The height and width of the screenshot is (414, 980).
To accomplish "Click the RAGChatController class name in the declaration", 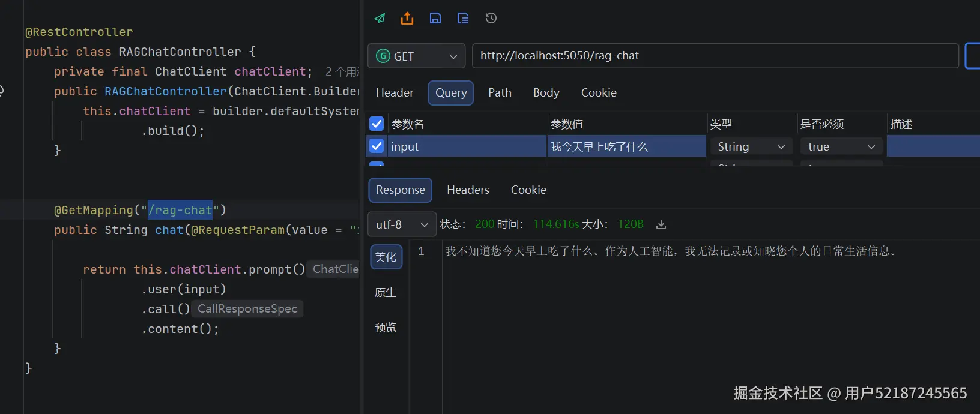I will point(180,52).
